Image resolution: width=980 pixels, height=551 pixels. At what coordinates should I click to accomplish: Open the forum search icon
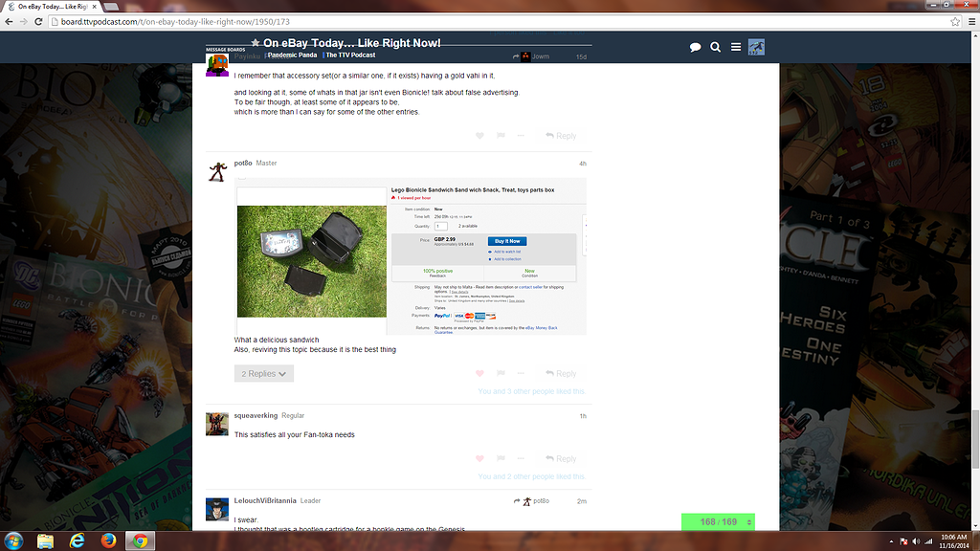(x=715, y=46)
